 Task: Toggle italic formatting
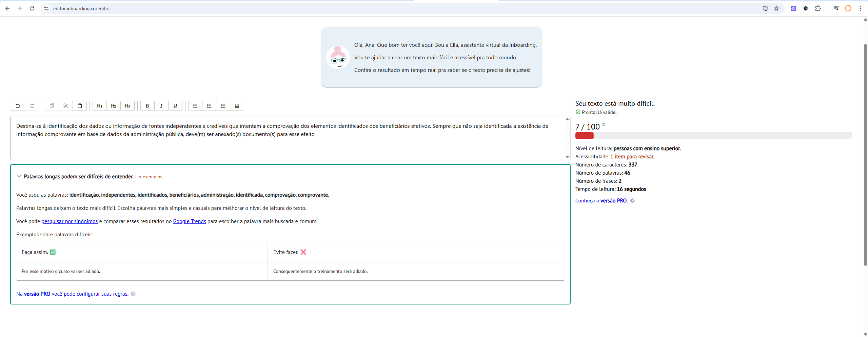[x=161, y=106]
